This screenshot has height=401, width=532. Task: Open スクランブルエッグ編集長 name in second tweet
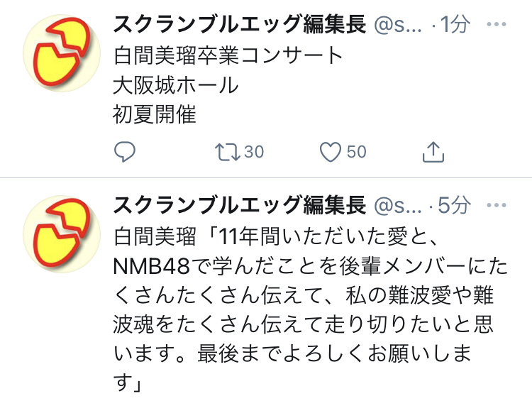click(x=240, y=205)
